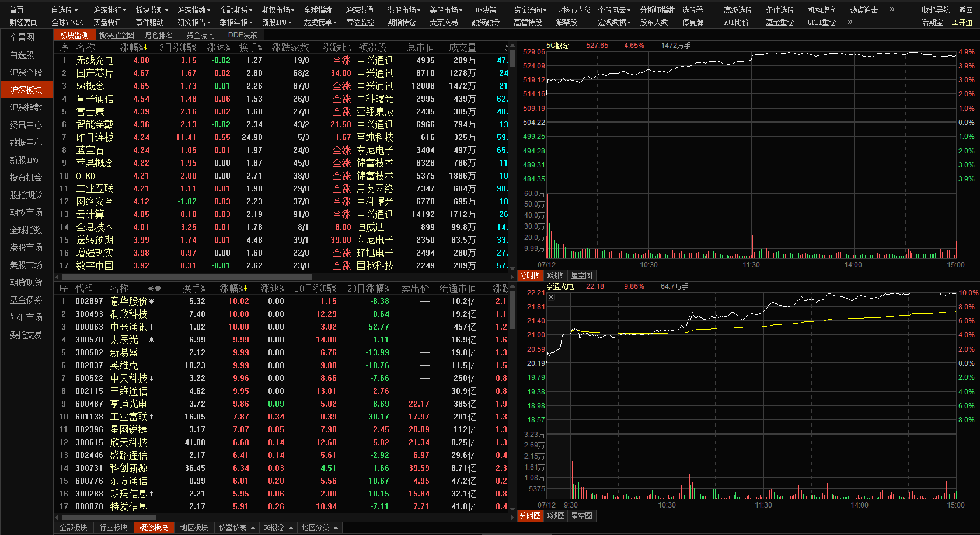Image resolution: width=980 pixels, height=535 pixels.
Task: Expand the 研究报告 dropdown menu
Action: tap(194, 22)
